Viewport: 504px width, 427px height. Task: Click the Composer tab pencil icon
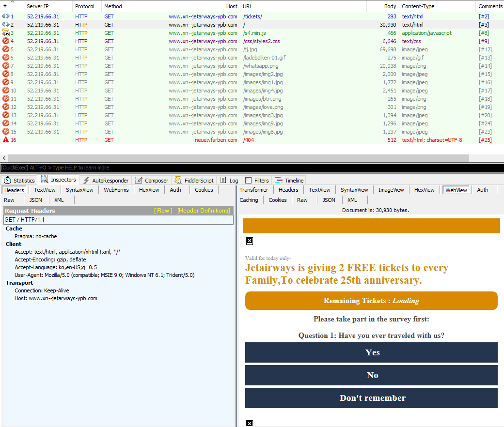click(139, 181)
